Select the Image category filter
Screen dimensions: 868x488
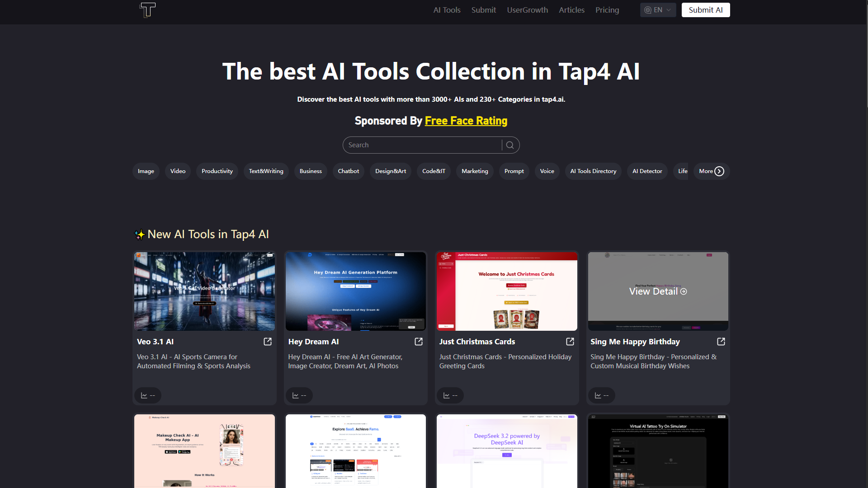click(146, 171)
